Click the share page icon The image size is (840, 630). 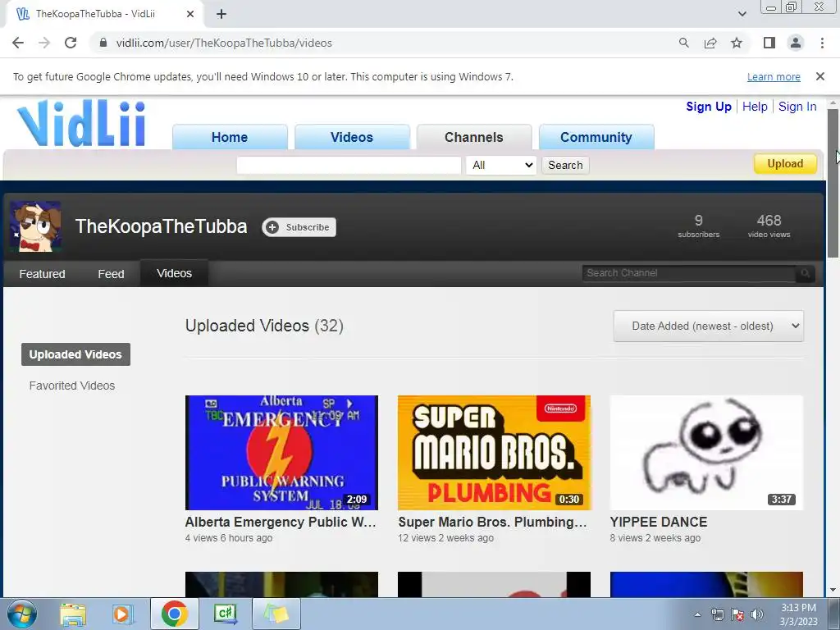click(710, 43)
